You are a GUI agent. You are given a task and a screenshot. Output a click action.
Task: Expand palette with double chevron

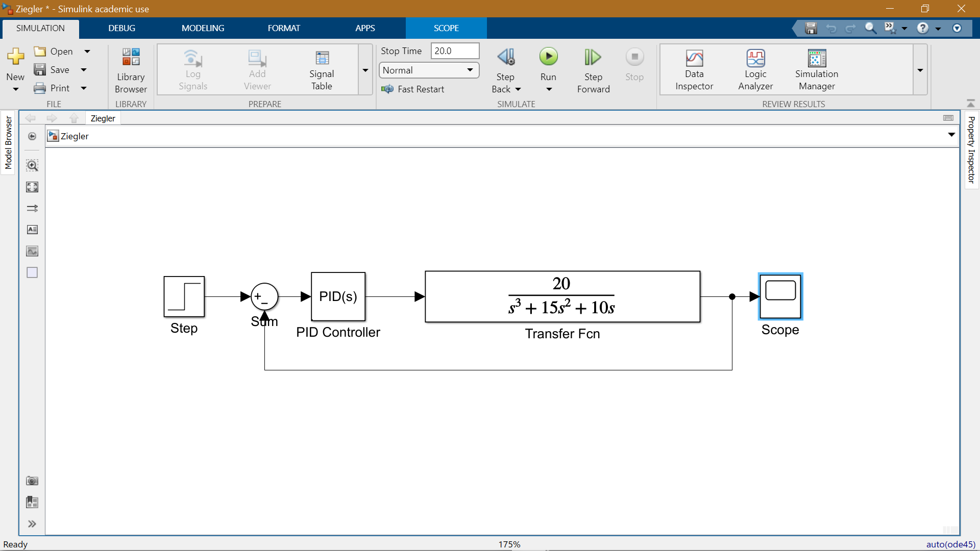tap(32, 523)
